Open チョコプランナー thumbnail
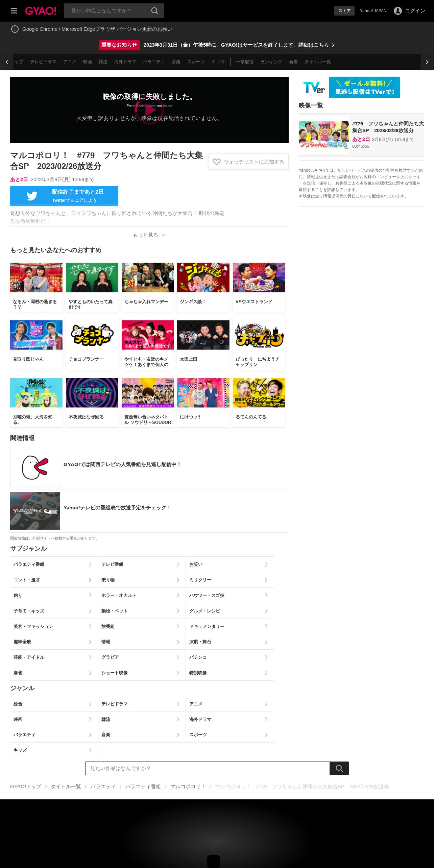The height and width of the screenshot is (868, 434). pyautogui.click(x=92, y=335)
